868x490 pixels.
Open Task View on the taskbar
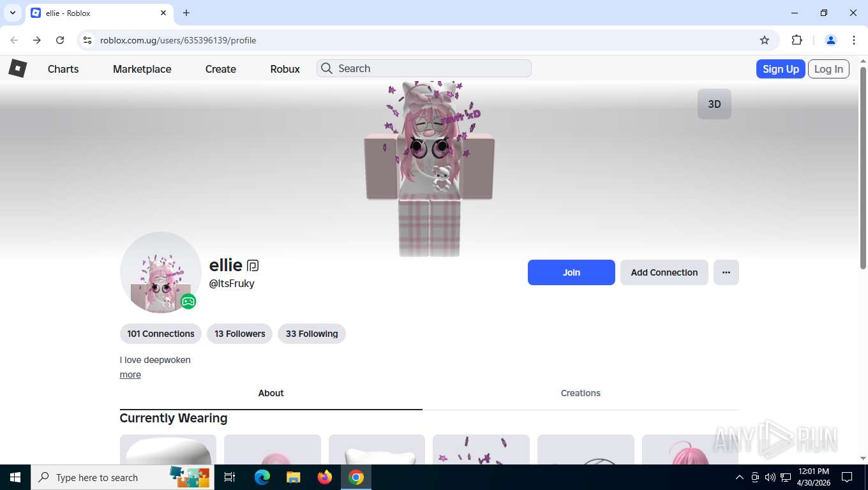coord(230,477)
